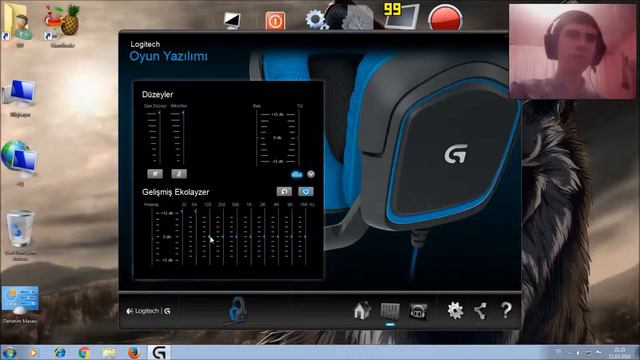Click the 4K equalizer band slider

pyautogui.click(x=278, y=237)
